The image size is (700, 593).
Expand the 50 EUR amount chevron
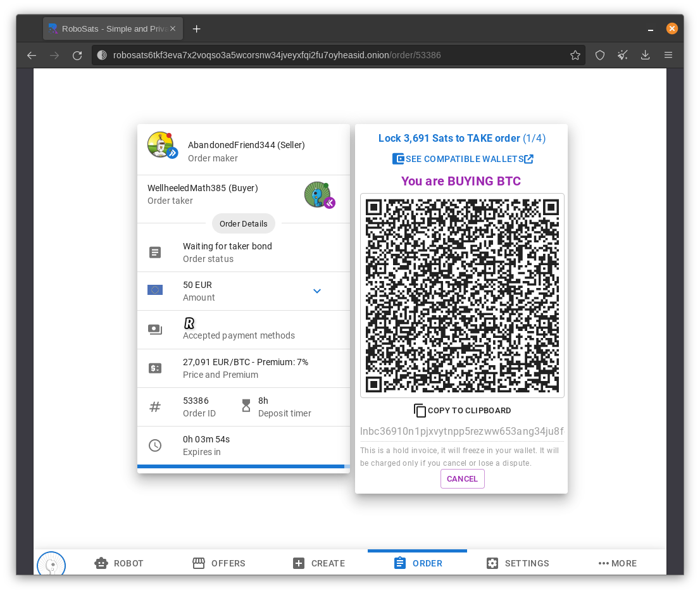[317, 291]
